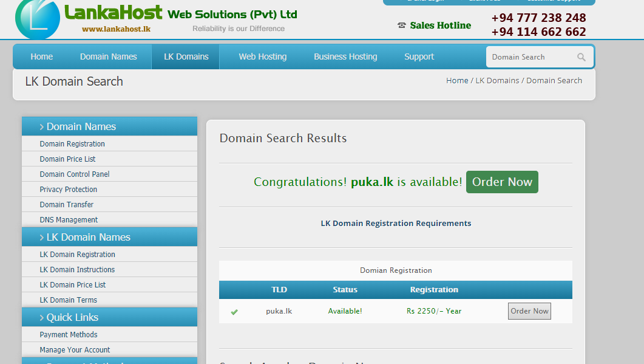Click the Rs 2250/- Year price
Viewport: 644px width, 364px height.
click(x=434, y=311)
